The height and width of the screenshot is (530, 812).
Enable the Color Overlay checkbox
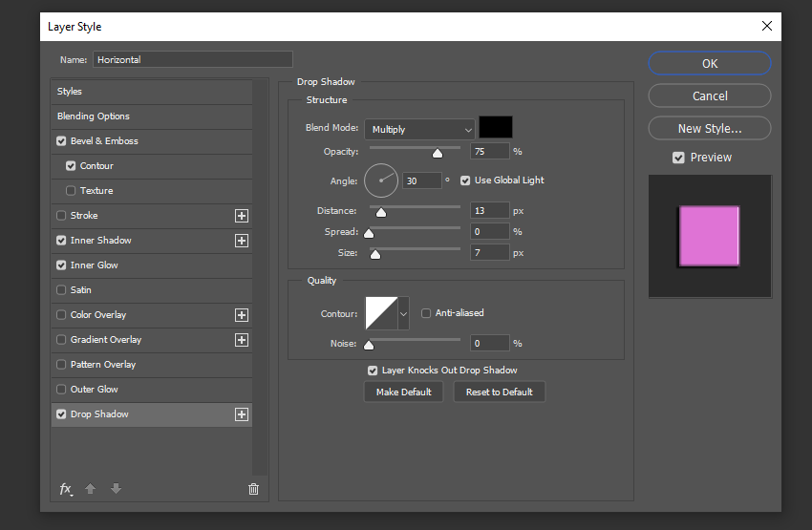point(61,315)
